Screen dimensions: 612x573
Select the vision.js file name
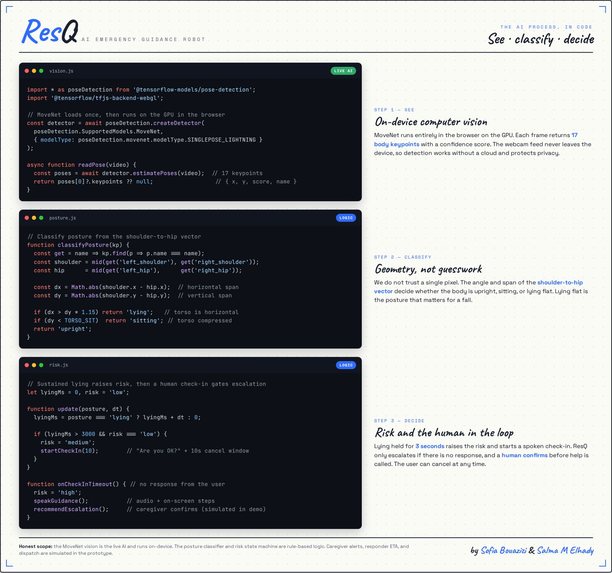coord(61,71)
